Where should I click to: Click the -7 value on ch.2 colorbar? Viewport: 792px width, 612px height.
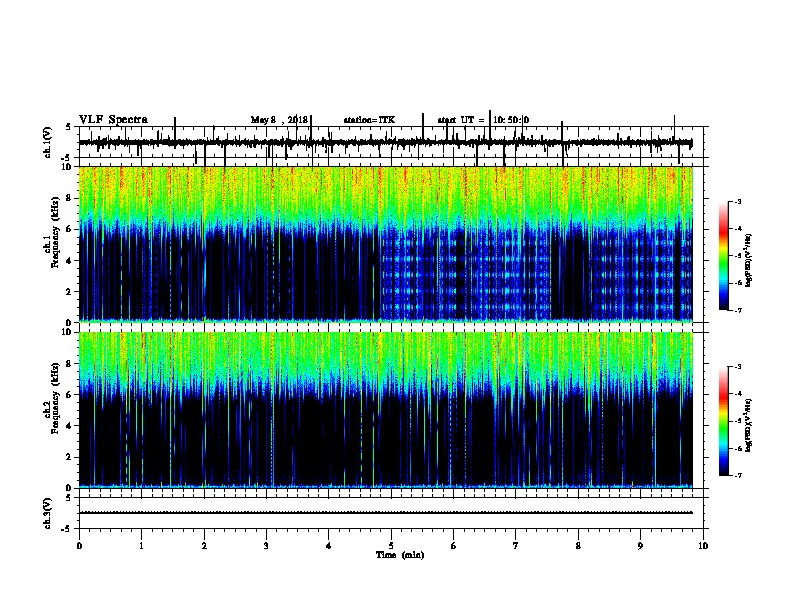pos(738,475)
